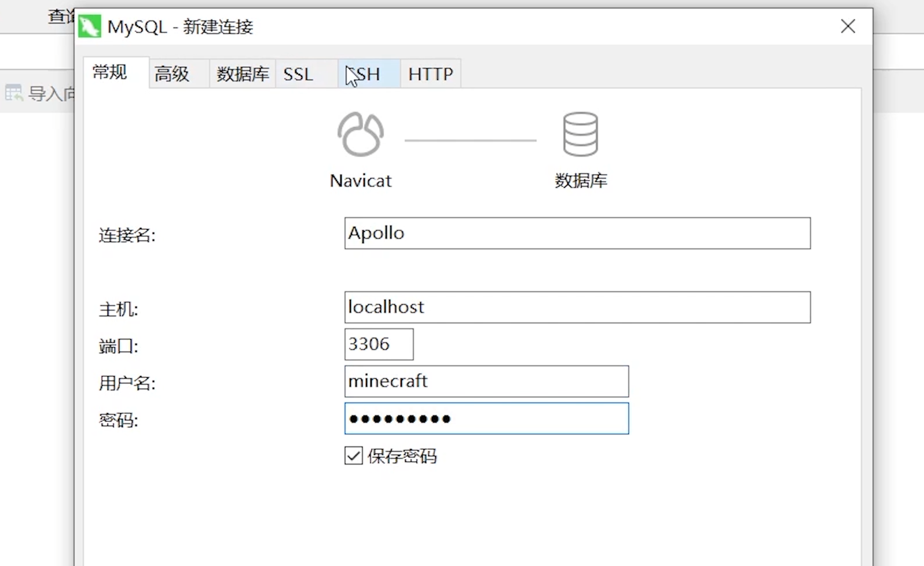Click the Navicat caption under the logo
This screenshot has width=924, height=566.
pos(361,181)
